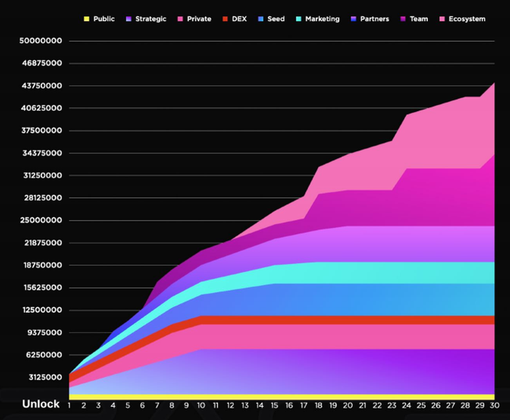Click month 10 on the x-axis
Image resolution: width=510 pixels, height=420 pixels.
(x=201, y=406)
